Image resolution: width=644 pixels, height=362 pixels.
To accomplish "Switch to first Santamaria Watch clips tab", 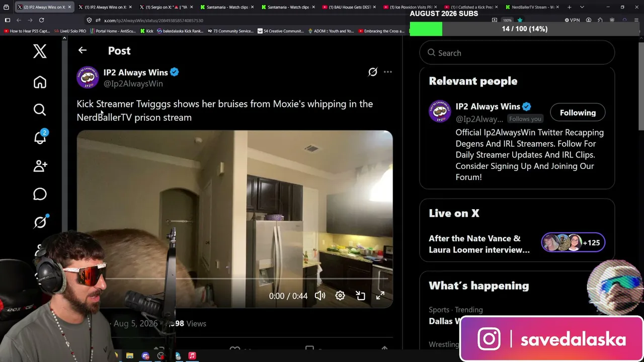I will 227,7.
